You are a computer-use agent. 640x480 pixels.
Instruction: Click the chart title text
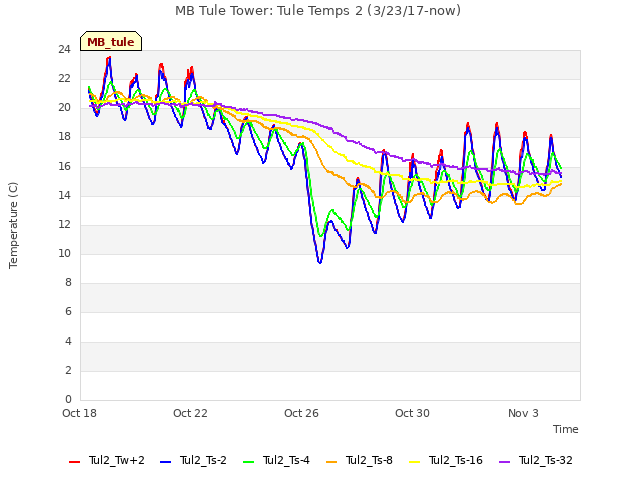pos(318,11)
